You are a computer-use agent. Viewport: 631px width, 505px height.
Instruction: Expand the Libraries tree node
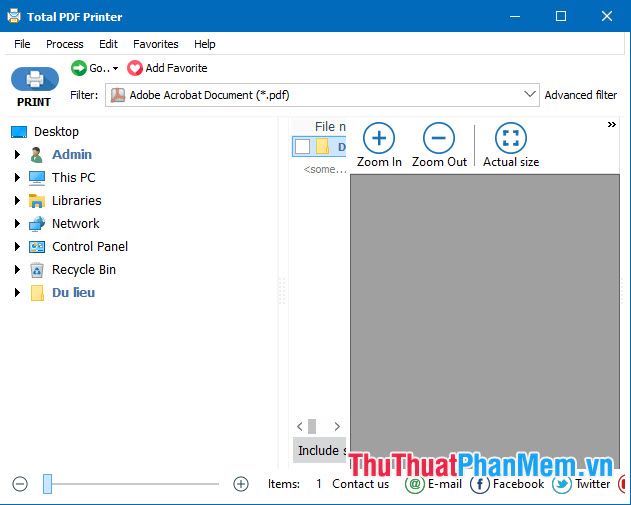tap(17, 200)
